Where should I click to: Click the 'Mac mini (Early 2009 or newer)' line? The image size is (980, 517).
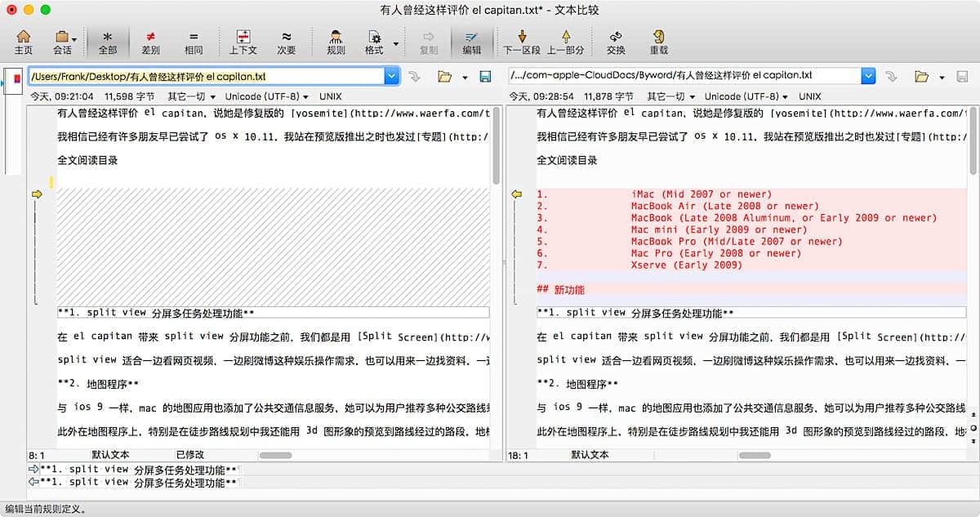point(719,230)
